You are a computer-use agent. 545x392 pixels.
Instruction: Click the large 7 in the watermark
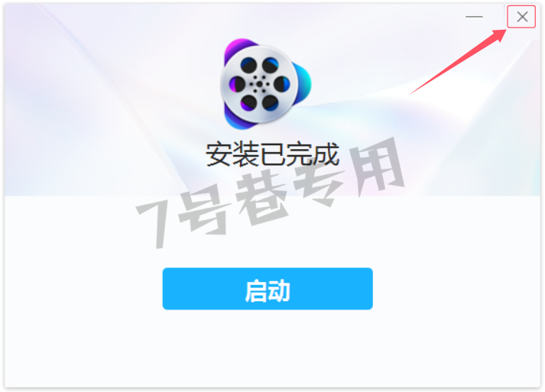tap(154, 224)
